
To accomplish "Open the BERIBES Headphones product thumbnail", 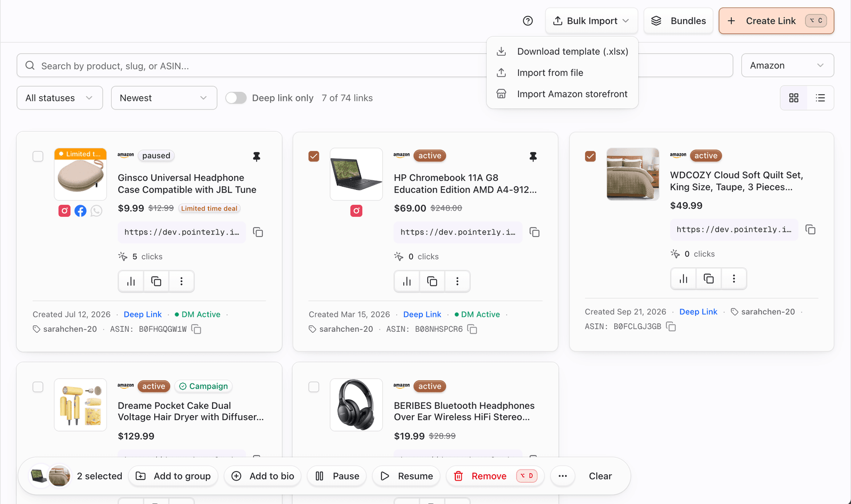I will tap(356, 405).
